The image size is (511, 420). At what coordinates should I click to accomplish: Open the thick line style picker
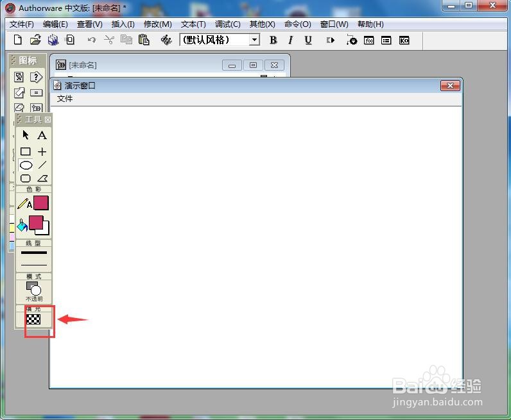pyautogui.click(x=34, y=253)
